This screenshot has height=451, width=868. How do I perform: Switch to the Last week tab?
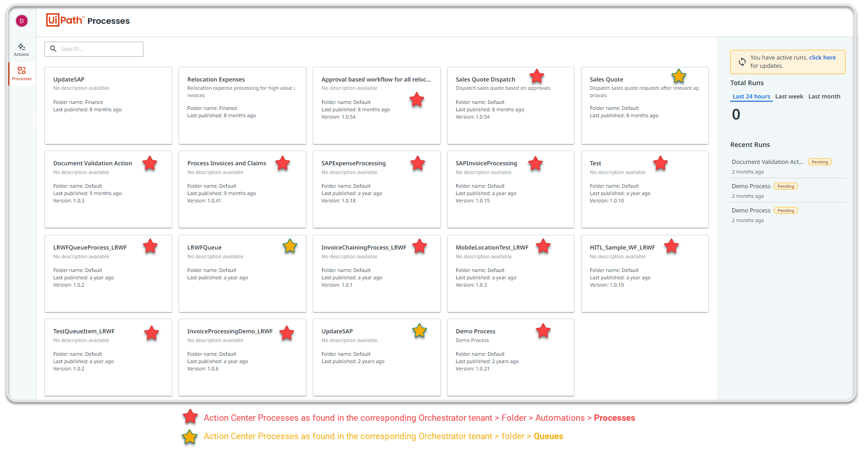pos(789,97)
